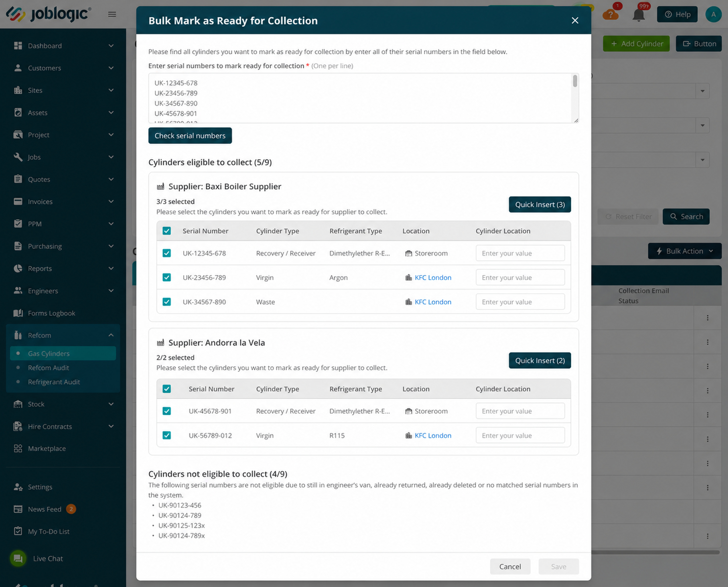The width and height of the screenshot is (728, 587).
Task: Click Quick Insert (2) button
Action: tap(540, 360)
